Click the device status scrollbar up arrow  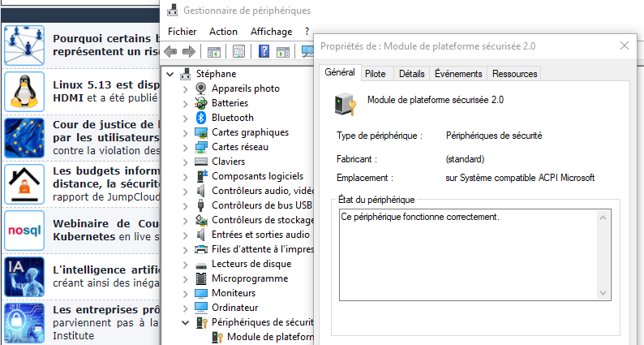point(603,218)
